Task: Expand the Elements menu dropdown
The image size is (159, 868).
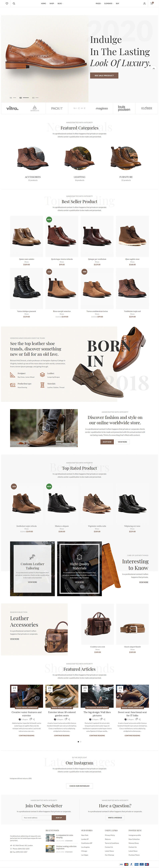Action: click(109, 3)
